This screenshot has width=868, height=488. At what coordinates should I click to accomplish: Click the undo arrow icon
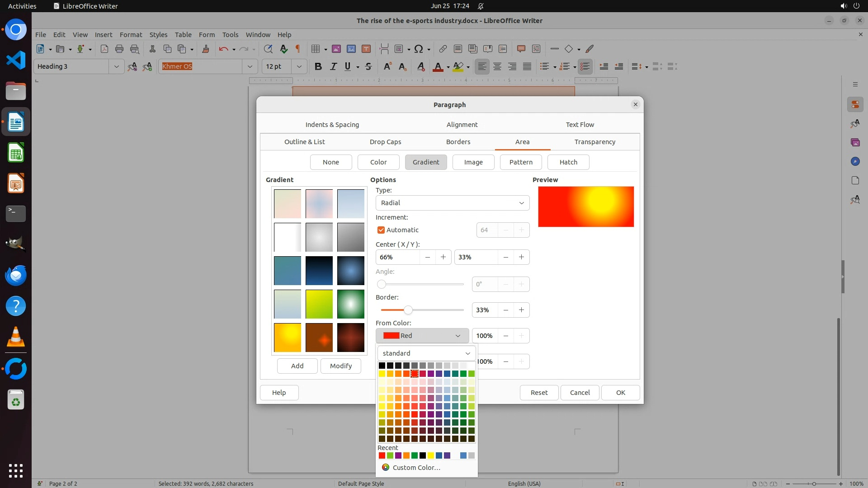[x=223, y=49]
